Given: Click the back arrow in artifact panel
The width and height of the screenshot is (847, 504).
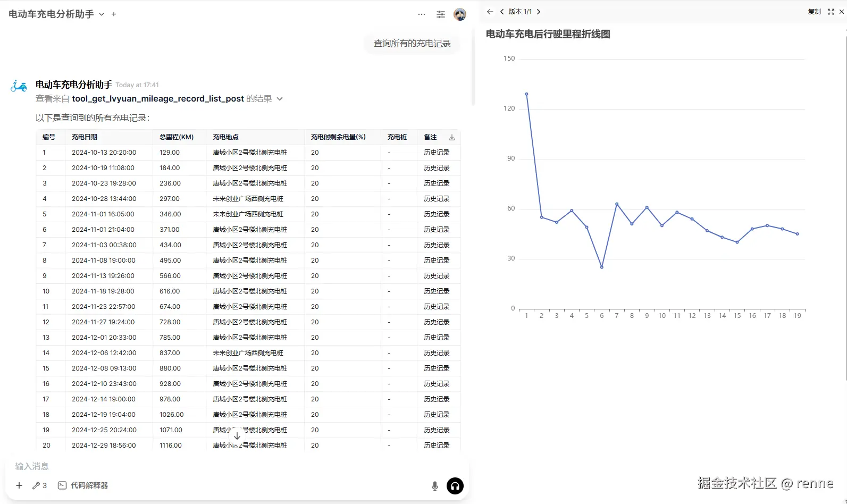Looking at the screenshot, I should click(x=490, y=12).
